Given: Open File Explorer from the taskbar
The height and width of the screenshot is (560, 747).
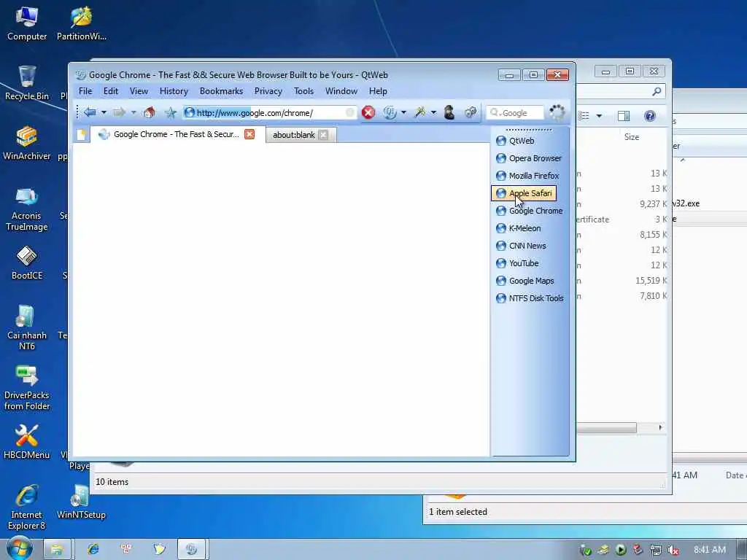Looking at the screenshot, I should [x=57, y=549].
